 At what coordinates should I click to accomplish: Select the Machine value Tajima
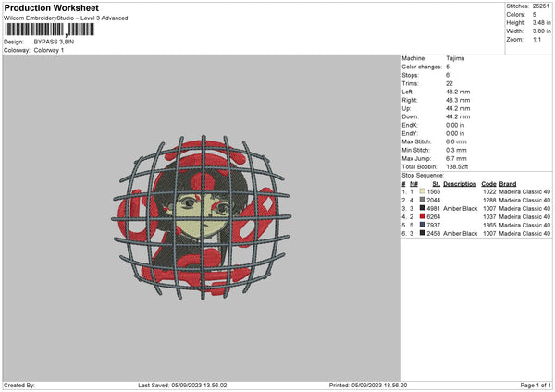455,58
